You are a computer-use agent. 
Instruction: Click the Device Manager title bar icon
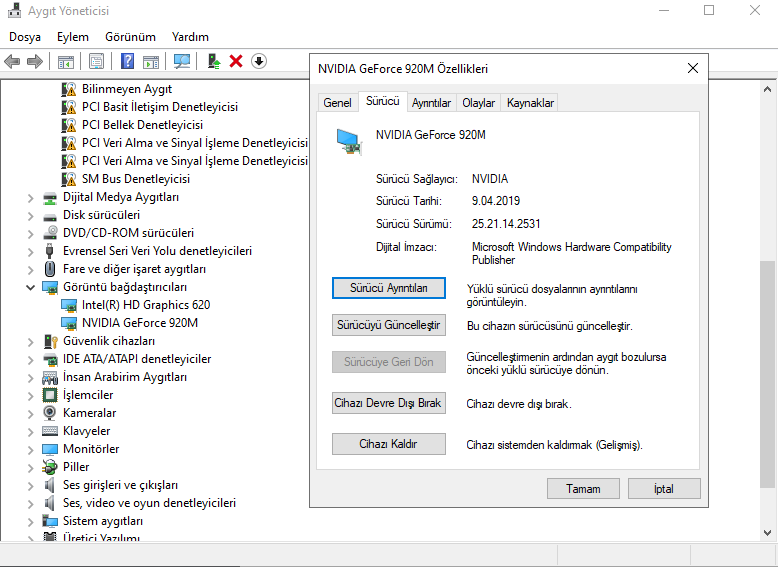tap(14, 10)
